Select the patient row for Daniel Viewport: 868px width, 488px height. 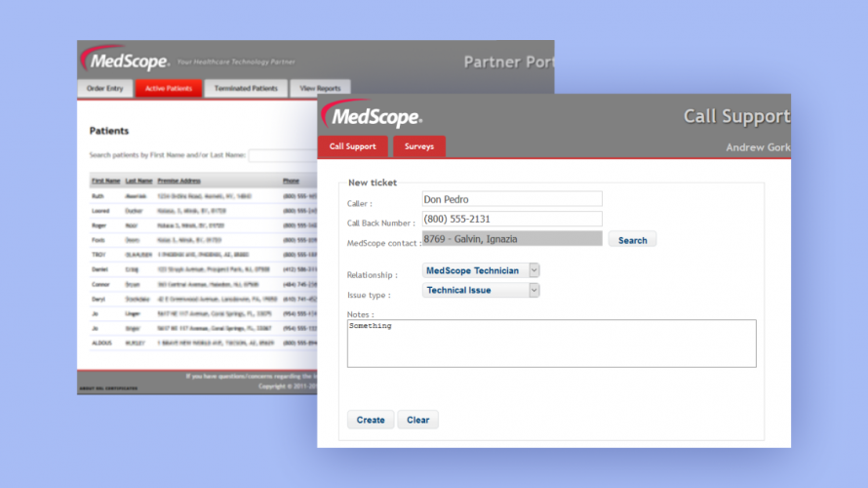coord(203,269)
